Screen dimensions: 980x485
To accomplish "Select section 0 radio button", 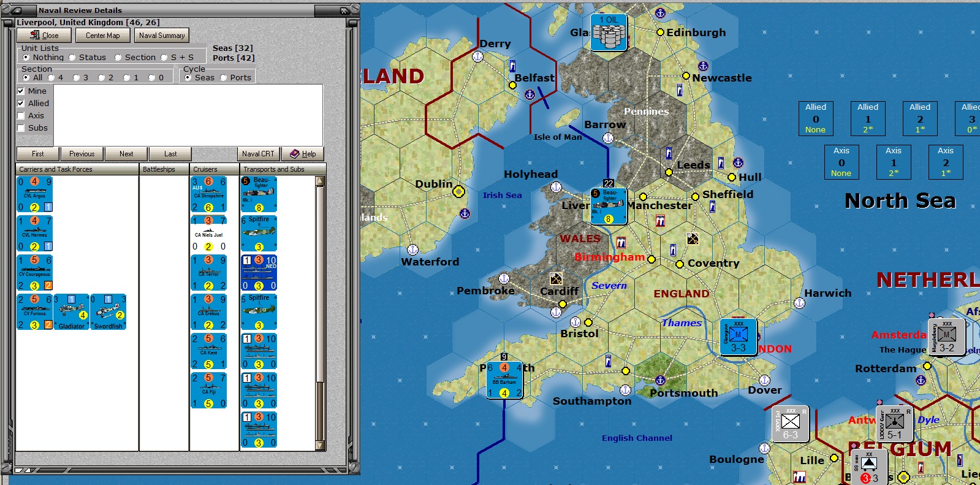I will [x=156, y=78].
